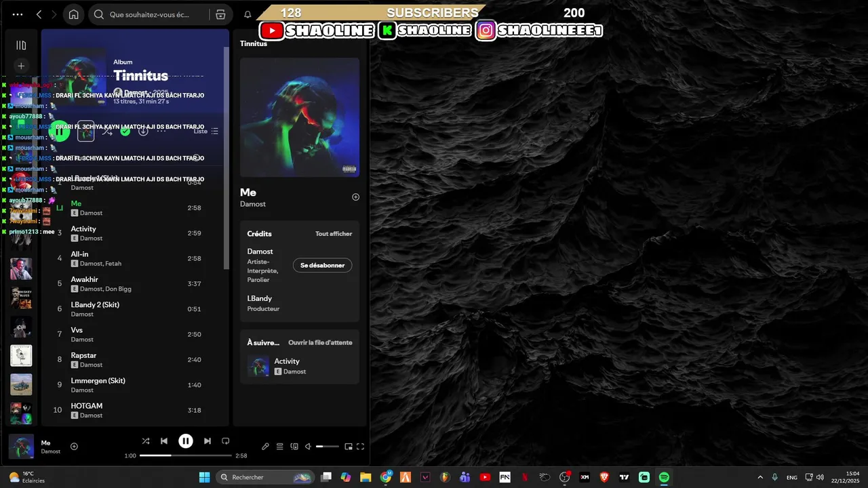Open Tinnitus album cover in side panel
The width and height of the screenshot is (868, 488).
tap(300, 117)
